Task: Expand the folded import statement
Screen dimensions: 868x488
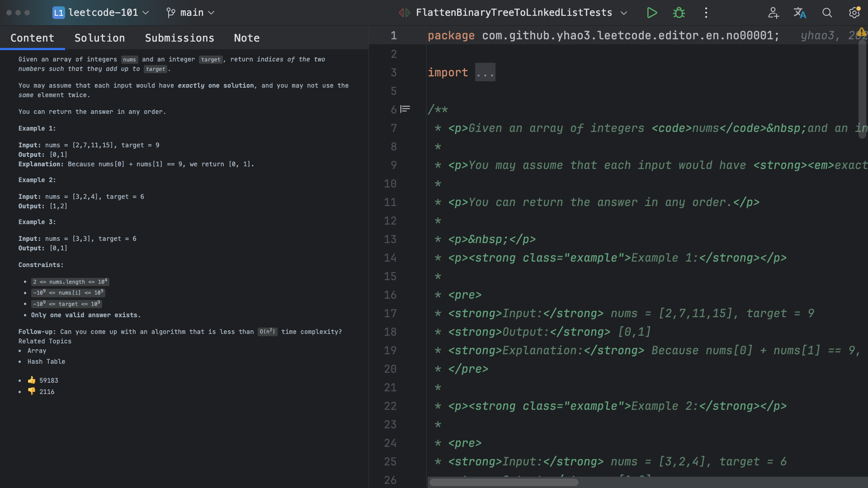Action: 485,72
